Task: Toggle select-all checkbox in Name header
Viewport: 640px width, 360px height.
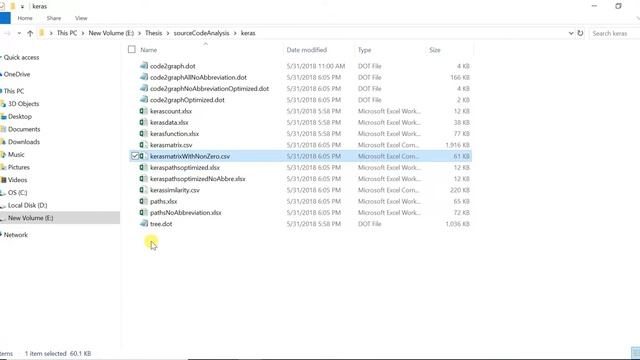Action: click(131, 49)
